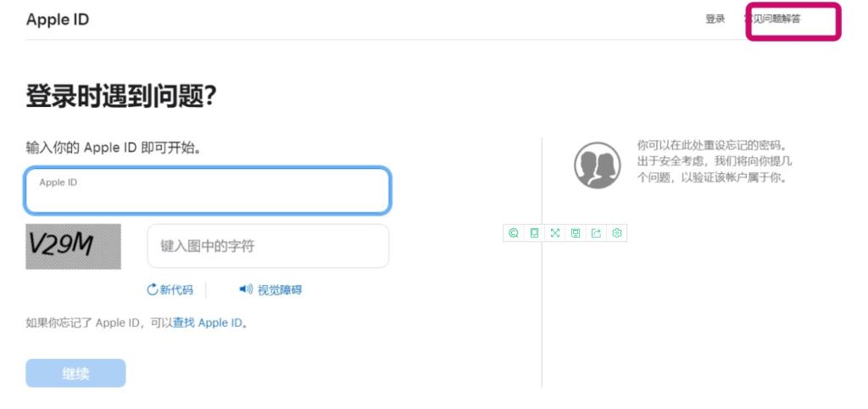The image size is (868, 409).
Task: Click the 新代码 link text
Action: click(x=176, y=290)
